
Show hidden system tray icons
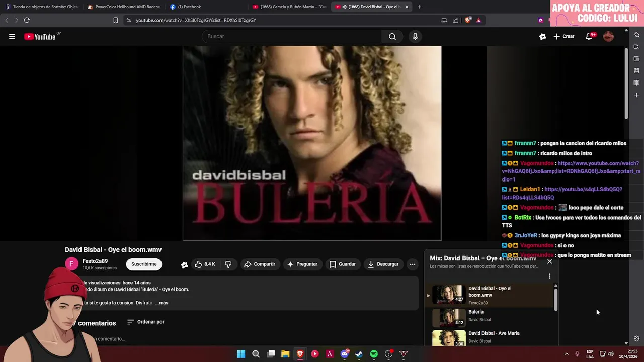(x=566, y=354)
